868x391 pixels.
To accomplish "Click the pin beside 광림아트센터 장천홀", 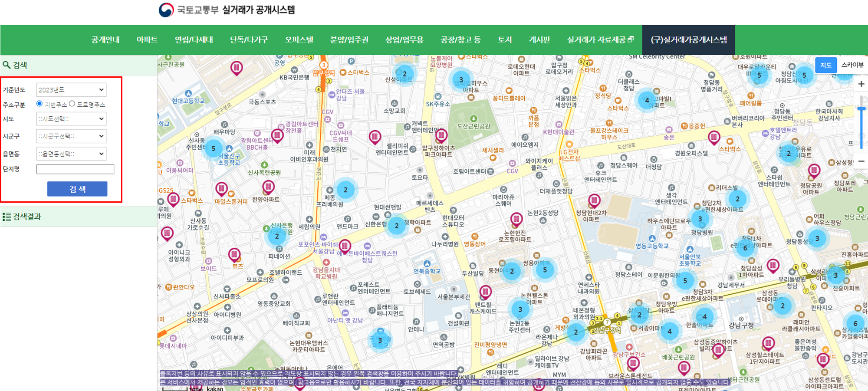I will 277,136.
